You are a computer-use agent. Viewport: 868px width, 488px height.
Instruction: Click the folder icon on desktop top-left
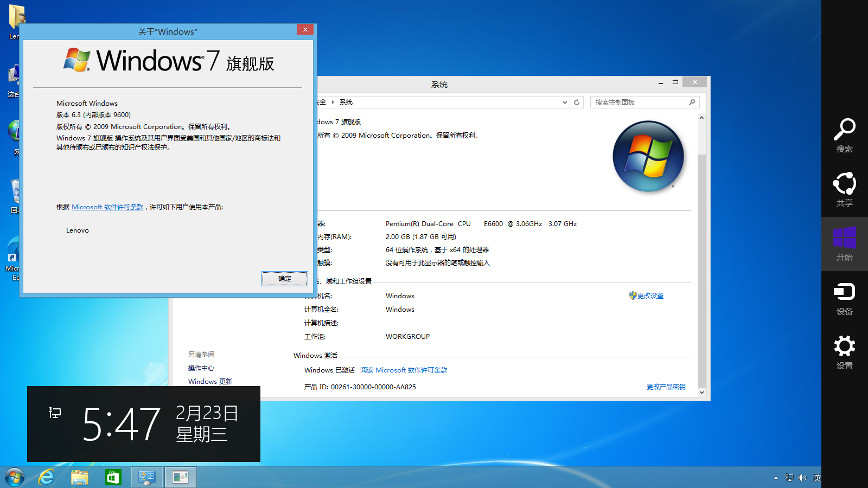[x=16, y=16]
